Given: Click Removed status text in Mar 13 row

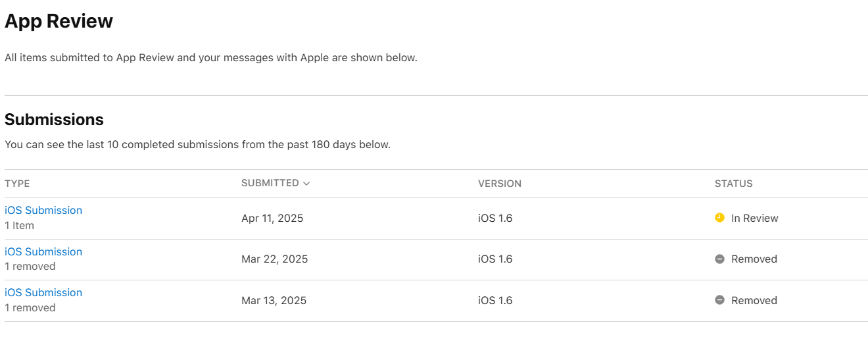Looking at the screenshot, I should tap(754, 301).
